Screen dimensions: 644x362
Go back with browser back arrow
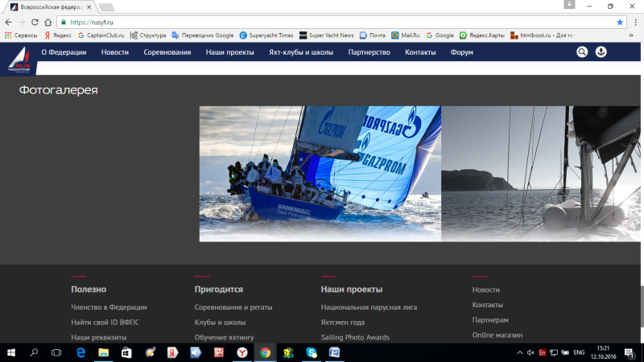pos(9,23)
